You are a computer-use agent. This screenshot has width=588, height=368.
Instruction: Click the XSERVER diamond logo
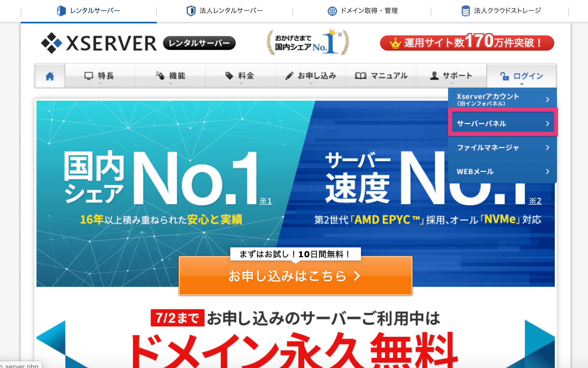[x=51, y=43]
